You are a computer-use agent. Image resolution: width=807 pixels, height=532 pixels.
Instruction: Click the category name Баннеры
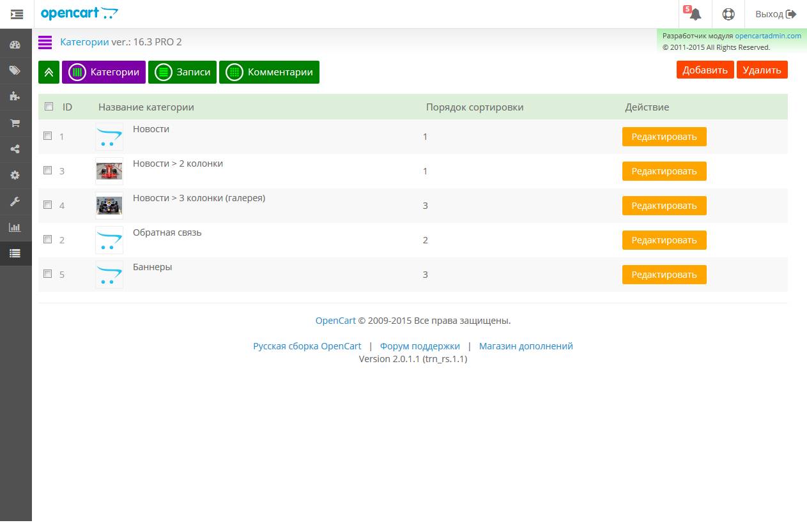152,267
